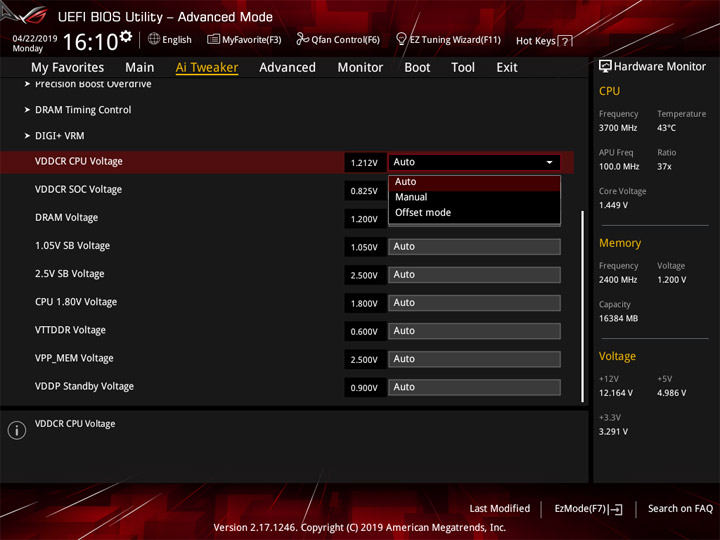Image resolution: width=720 pixels, height=540 pixels.
Task: Open VPP_MEM Voltage Auto dropdown
Action: pos(474,359)
